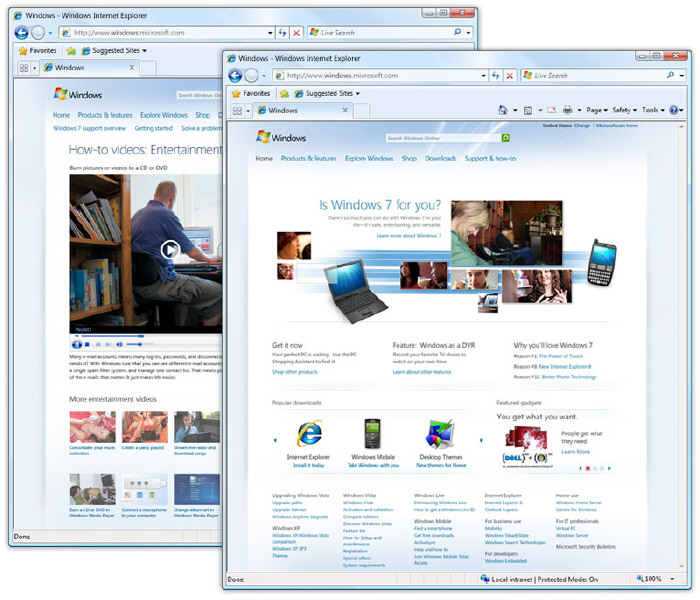Image resolution: width=700 pixels, height=600 pixels.
Task: Open Quick Tabs list arrow in front window
Action: 248,111
